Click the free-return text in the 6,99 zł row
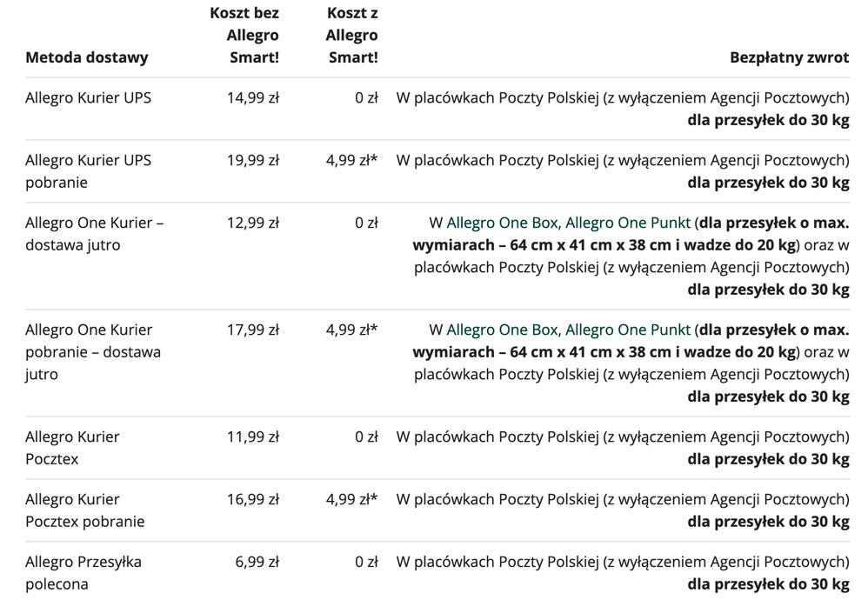The height and width of the screenshot is (600, 868). pos(623,573)
